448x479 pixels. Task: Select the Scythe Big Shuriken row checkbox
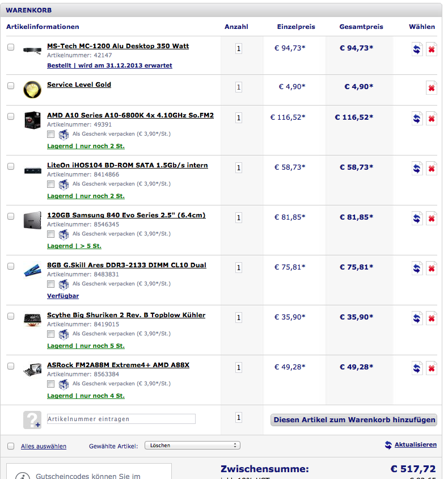[x=11, y=316]
